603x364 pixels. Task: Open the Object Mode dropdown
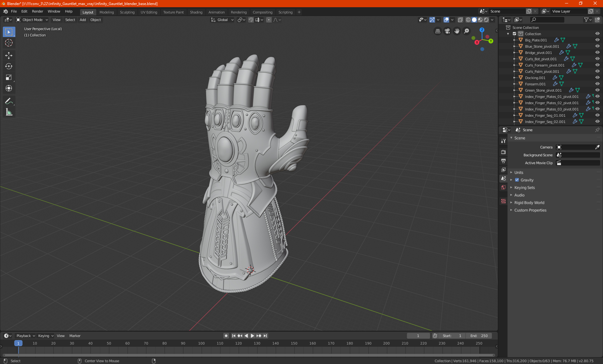[32, 20]
